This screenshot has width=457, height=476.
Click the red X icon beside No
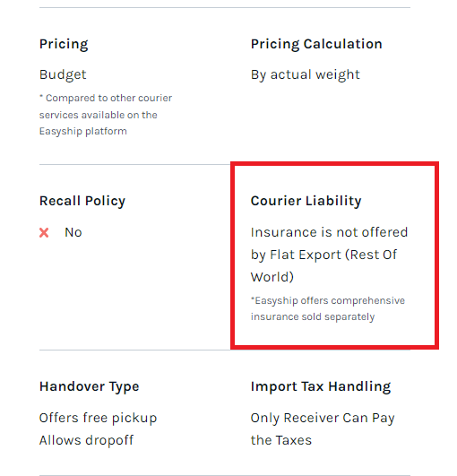(x=44, y=233)
